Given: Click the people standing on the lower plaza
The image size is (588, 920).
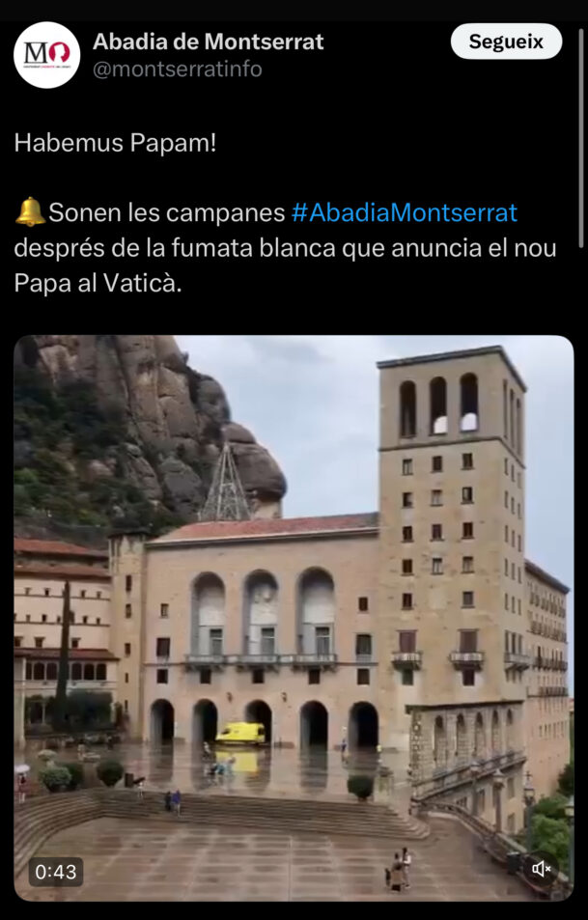Looking at the screenshot, I should (x=399, y=869).
